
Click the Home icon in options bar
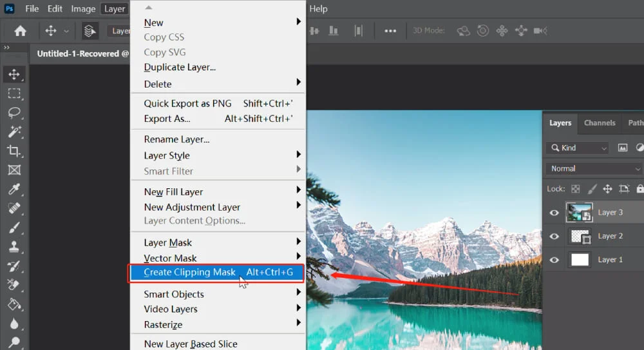click(x=20, y=31)
